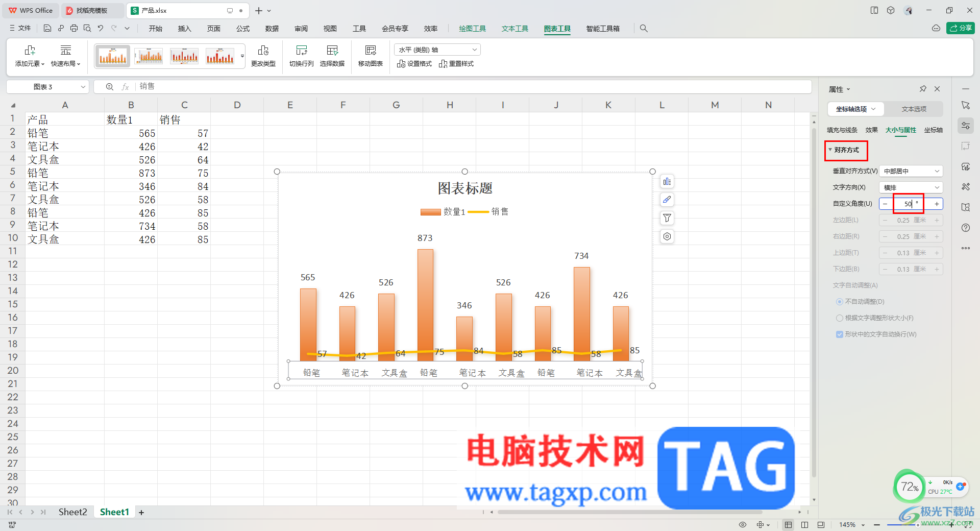Click the more options sidebar icon
The width and height of the screenshot is (980, 531).
966,248
